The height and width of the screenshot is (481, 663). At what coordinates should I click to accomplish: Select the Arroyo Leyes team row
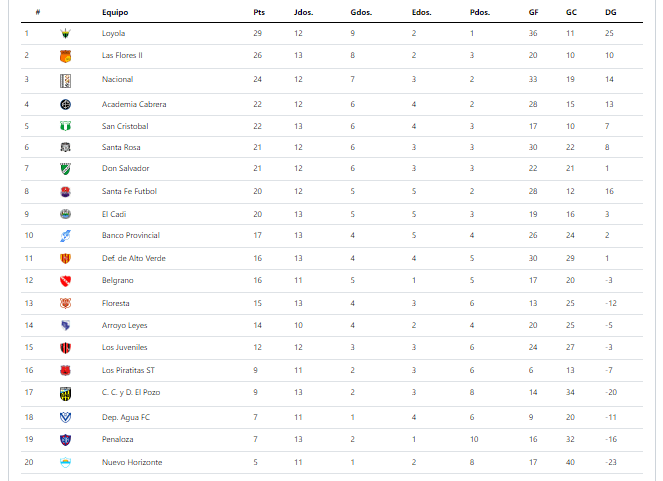pos(332,325)
